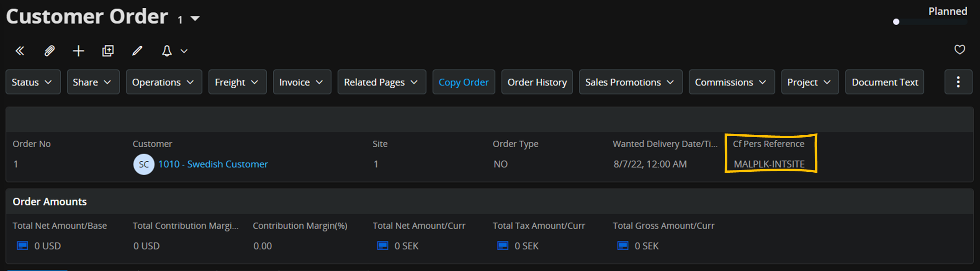980x271 pixels.
Task: Open the 1010 - Swedish Customer link
Action: point(213,164)
